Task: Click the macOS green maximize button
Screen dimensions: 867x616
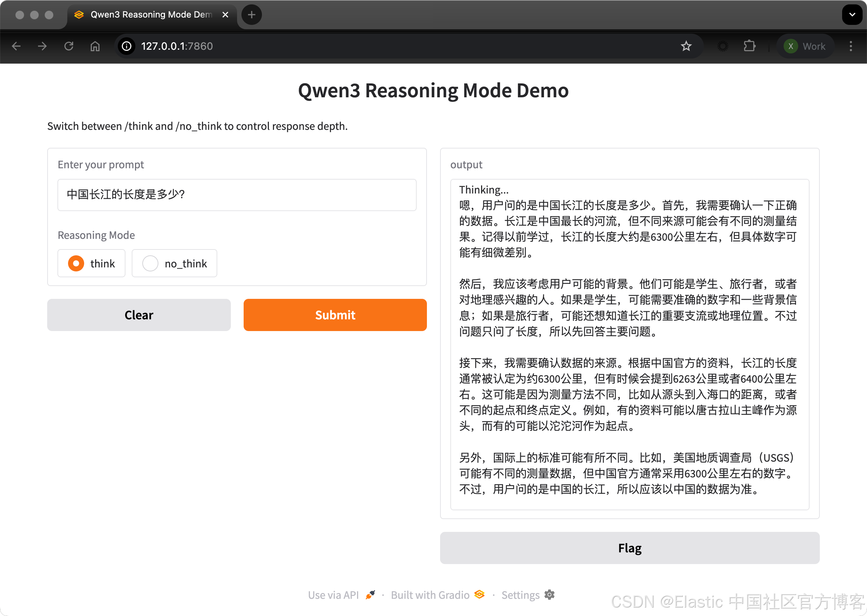Action: [49, 15]
